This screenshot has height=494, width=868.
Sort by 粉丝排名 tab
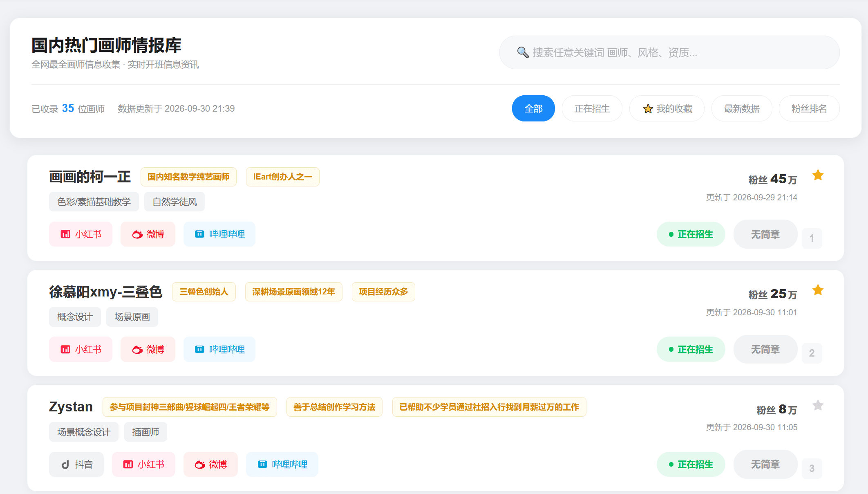pos(809,108)
